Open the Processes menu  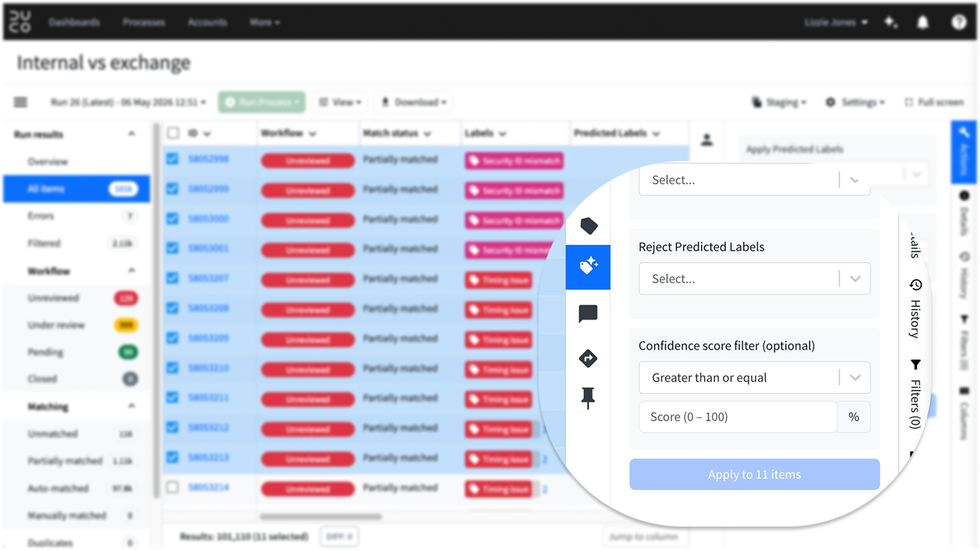(144, 23)
